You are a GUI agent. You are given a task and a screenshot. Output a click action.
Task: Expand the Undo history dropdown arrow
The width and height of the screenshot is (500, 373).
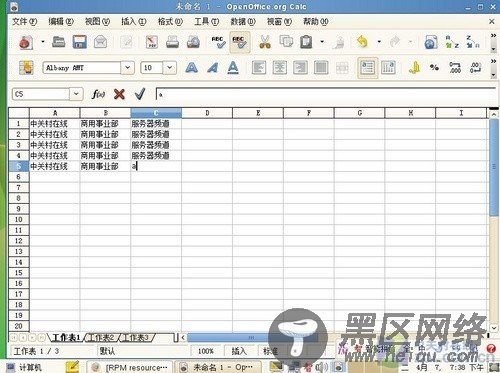(x=379, y=42)
